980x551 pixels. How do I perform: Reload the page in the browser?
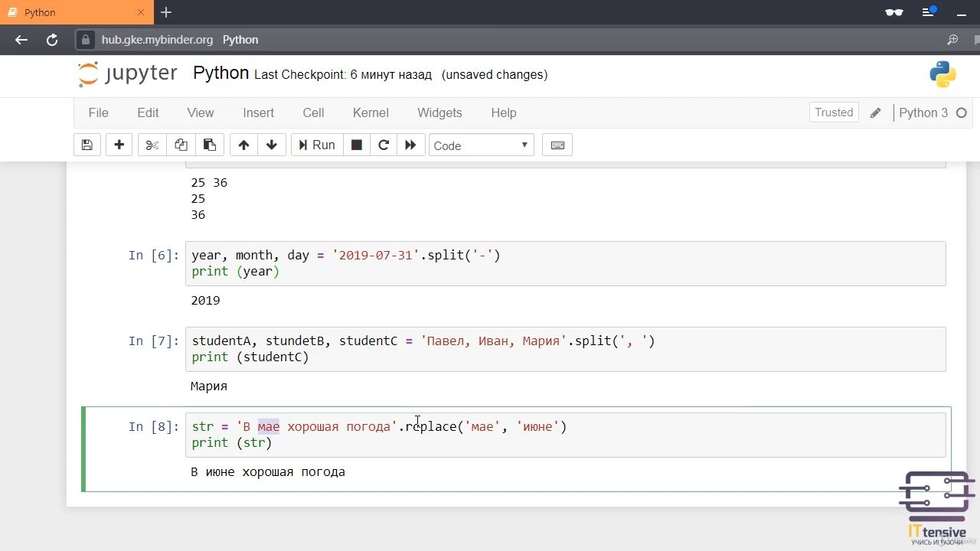click(52, 40)
